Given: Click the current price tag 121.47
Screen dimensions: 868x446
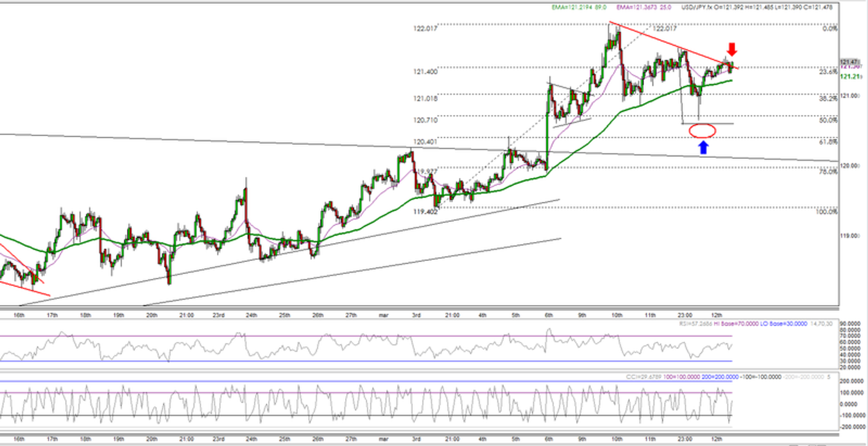Looking at the screenshot, I should [848, 61].
